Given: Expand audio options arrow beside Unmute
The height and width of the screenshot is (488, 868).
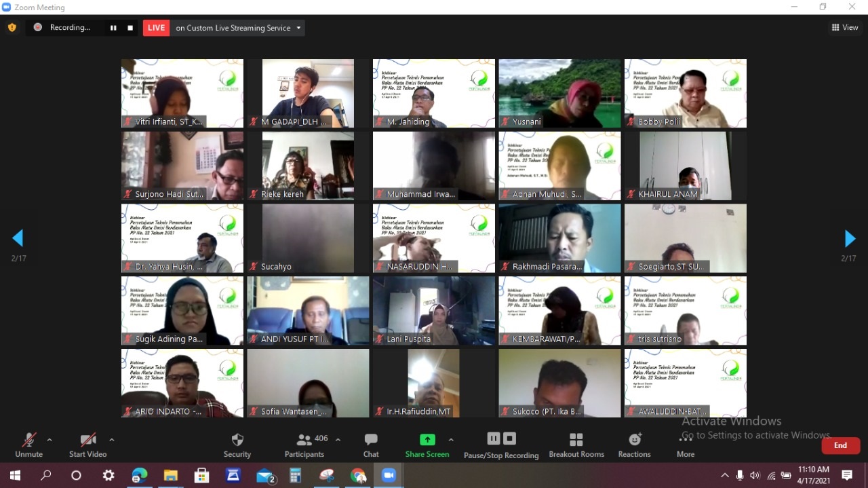Looking at the screenshot, I should pos(50,440).
